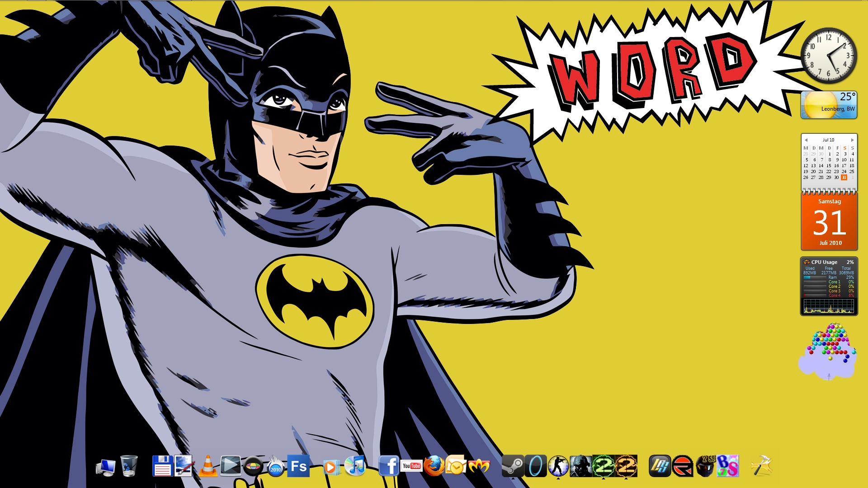Launch the Portal game icon
The width and height of the screenshot is (868, 488).
pos(535,466)
